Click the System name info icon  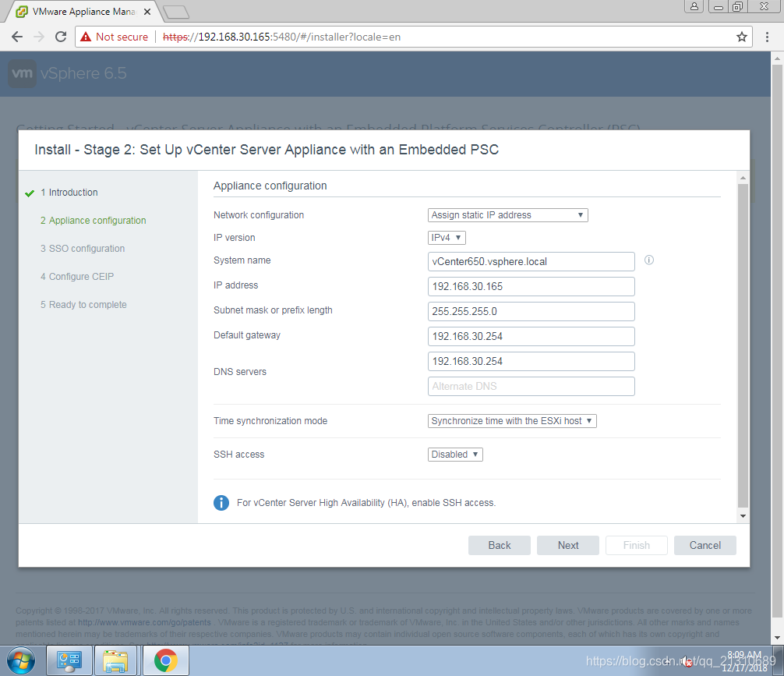coord(649,260)
